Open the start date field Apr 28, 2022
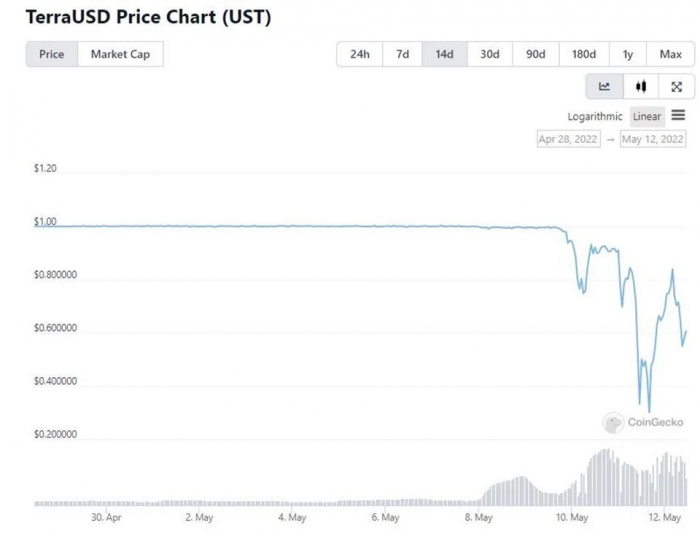 pos(569,140)
